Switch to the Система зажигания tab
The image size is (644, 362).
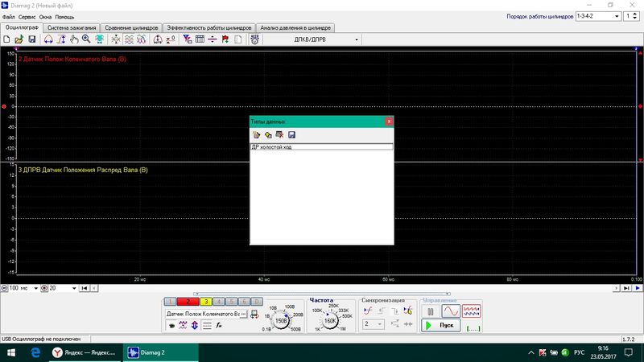(72, 28)
